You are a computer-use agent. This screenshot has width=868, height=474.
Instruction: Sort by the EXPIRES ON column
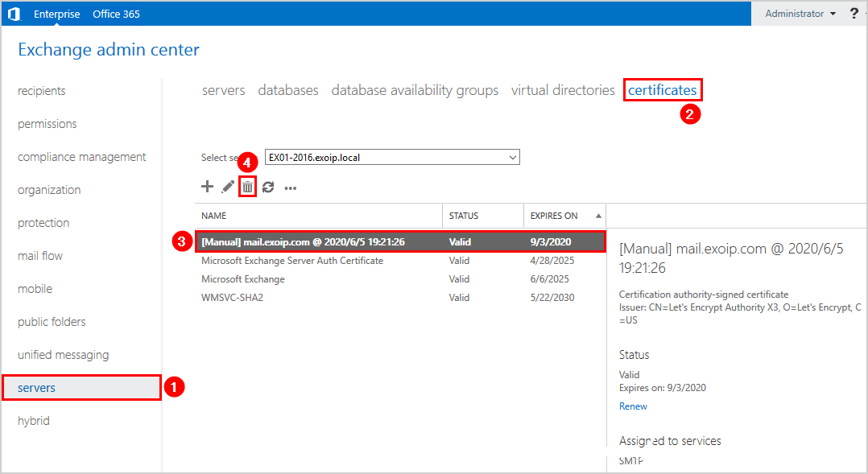click(x=564, y=216)
